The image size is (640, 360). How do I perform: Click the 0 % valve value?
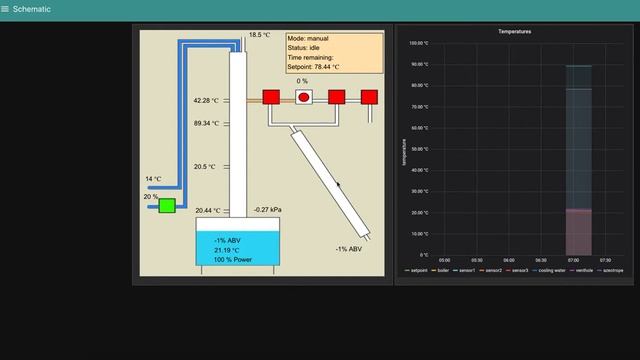(x=302, y=81)
